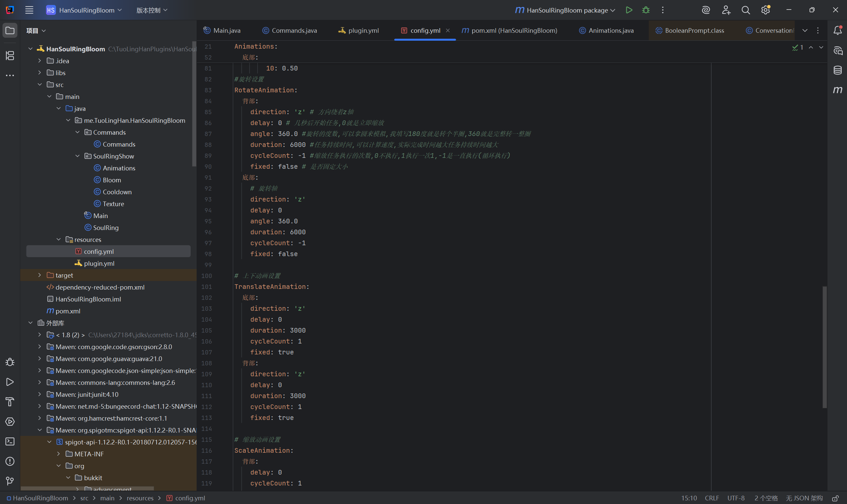This screenshot has width=847, height=504.
Task: Expand the .idea folder
Action: point(40,61)
